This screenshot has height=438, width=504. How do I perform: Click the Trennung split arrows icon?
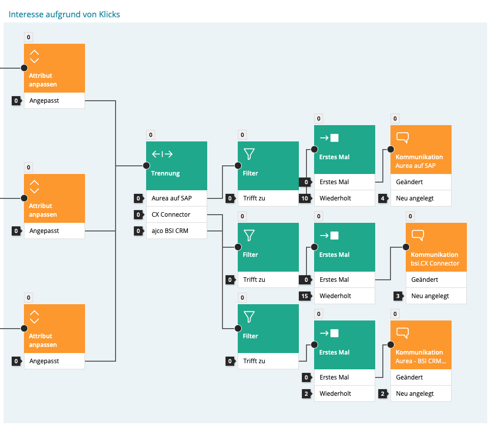[162, 154]
